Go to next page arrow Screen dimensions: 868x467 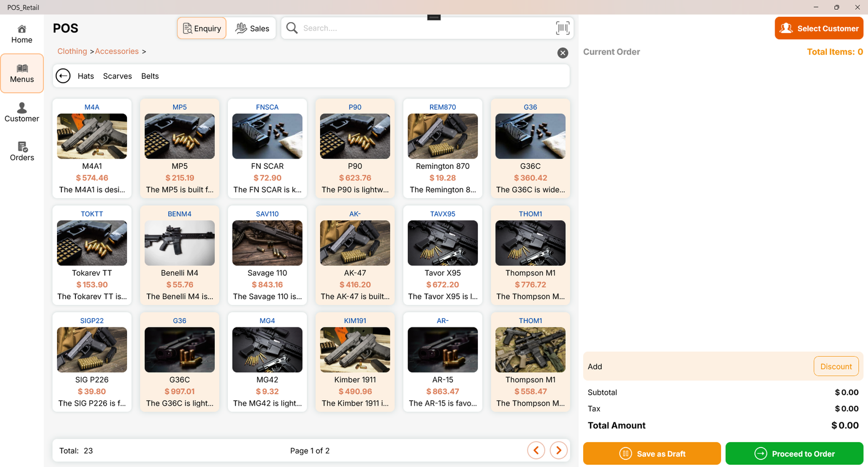(x=559, y=450)
